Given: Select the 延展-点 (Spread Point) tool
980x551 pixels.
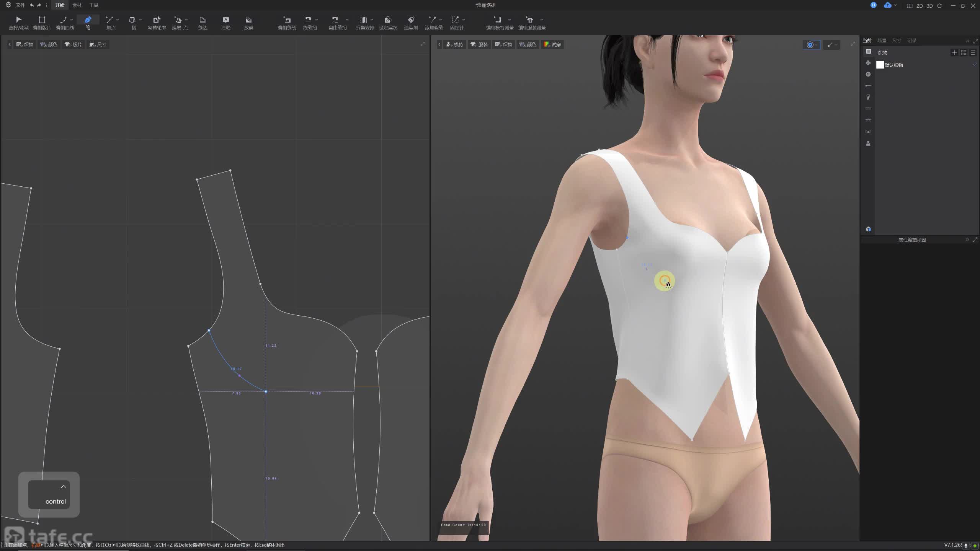Looking at the screenshot, I should pyautogui.click(x=179, y=23).
